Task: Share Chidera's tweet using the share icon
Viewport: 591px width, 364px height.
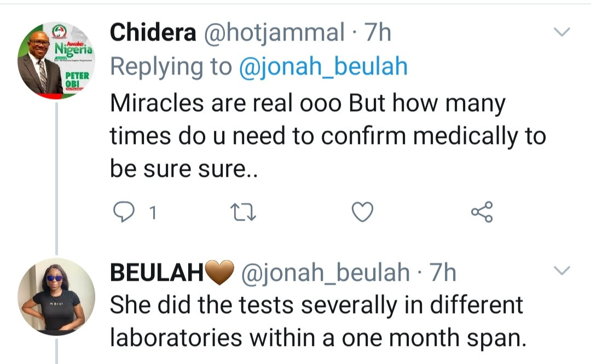Action: [482, 212]
